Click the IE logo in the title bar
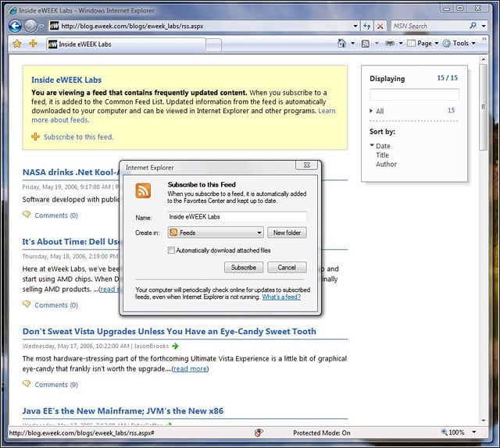The height and width of the screenshot is (448, 500). pos(12,10)
